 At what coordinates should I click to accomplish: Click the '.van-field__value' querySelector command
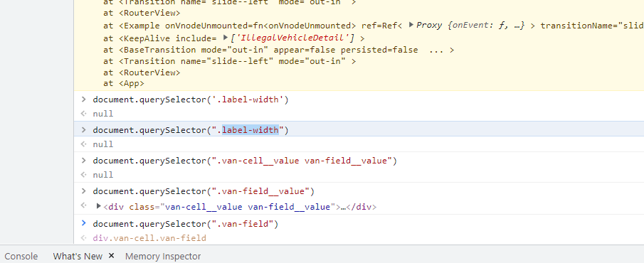tap(204, 191)
